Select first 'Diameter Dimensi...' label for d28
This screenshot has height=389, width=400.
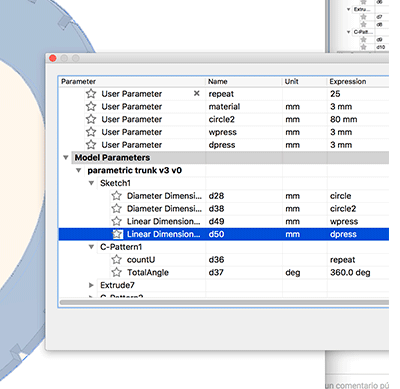[x=164, y=196]
